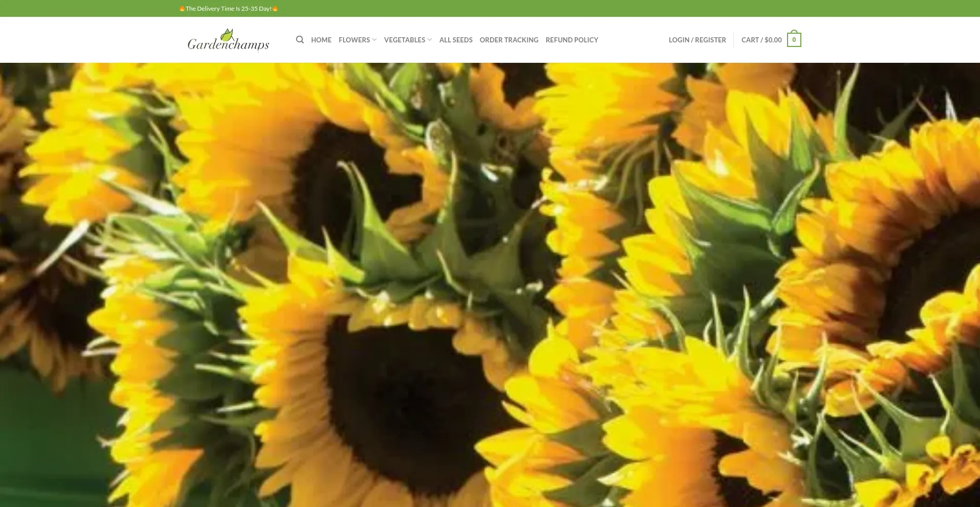The image size is (980, 507).
Task: Open the Order Tracking page
Action: tap(509, 40)
